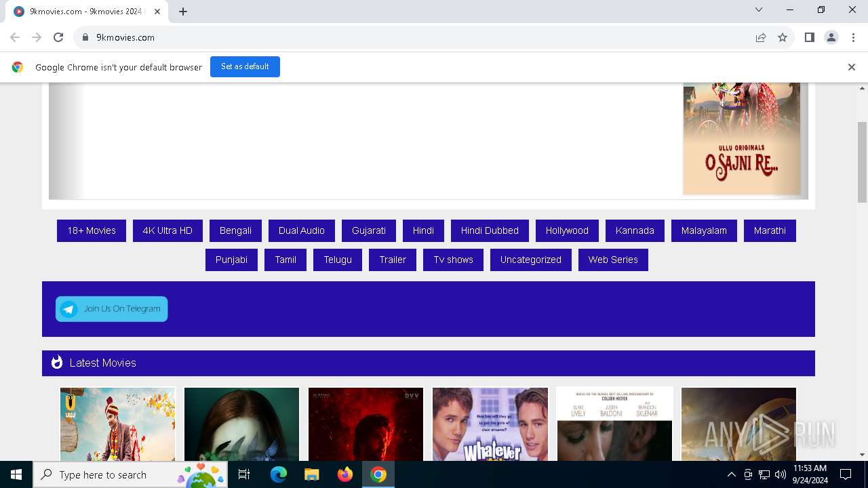Join Us On Telegram button
868x488 pixels.
pos(112,309)
